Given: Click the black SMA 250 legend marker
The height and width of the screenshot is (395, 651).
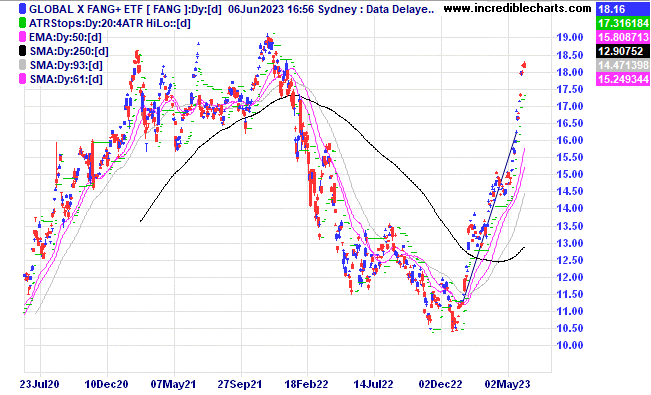Looking at the screenshot, I should 22,51.
